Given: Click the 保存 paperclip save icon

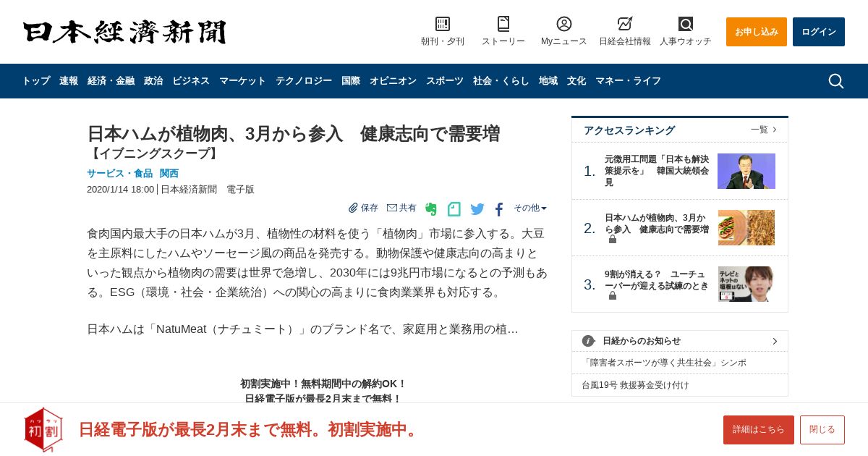Looking at the screenshot, I should pos(354,208).
